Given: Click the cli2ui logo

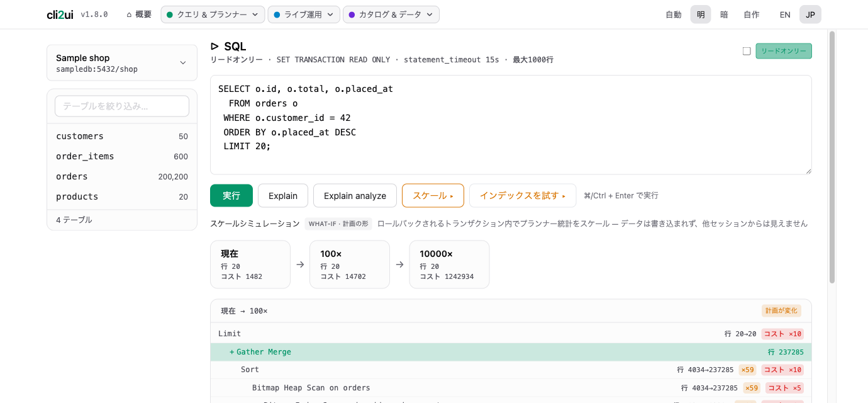Looking at the screenshot, I should tap(60, 14).
